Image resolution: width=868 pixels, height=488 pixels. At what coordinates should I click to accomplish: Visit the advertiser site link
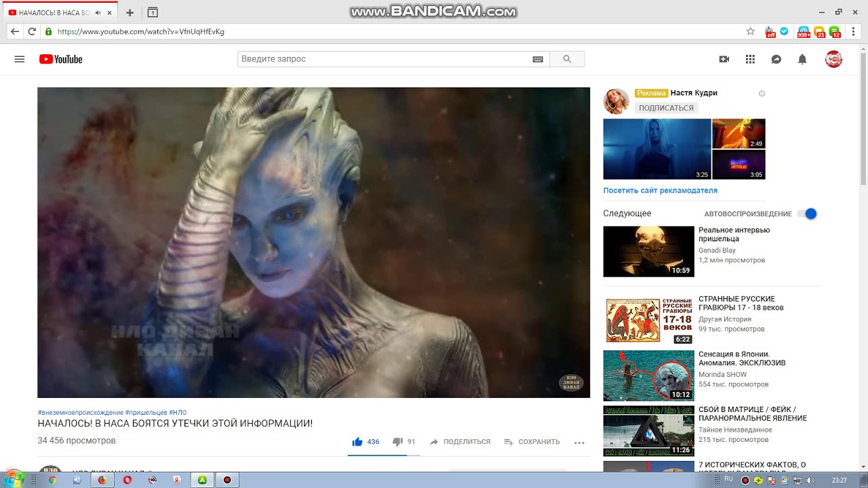[660, 190]
